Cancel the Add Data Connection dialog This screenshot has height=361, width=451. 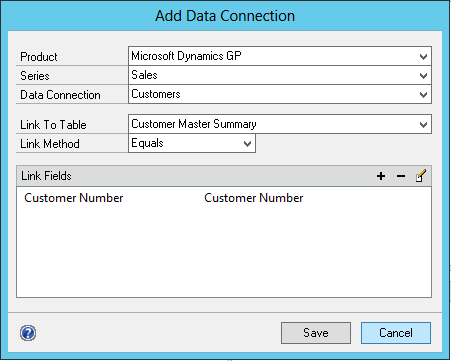pyautogui.click(x=396, y=333)
